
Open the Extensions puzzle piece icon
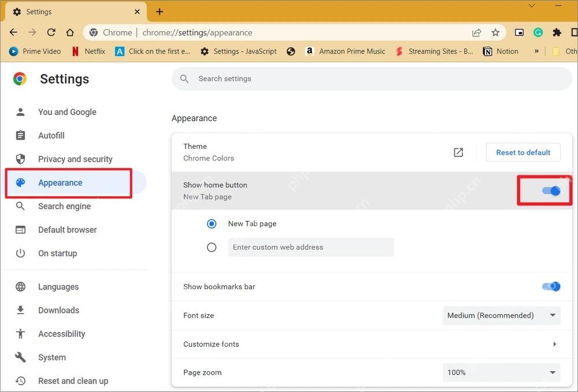(x=557, y=32)
